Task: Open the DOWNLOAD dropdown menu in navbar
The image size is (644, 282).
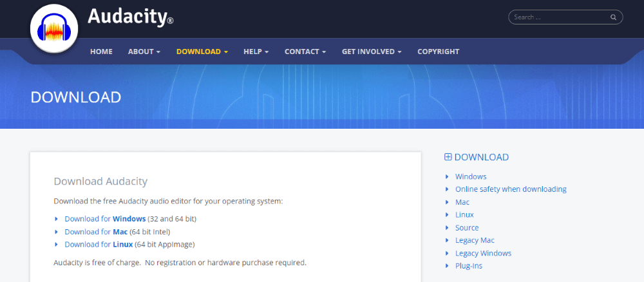Action: tap(202, 52)
